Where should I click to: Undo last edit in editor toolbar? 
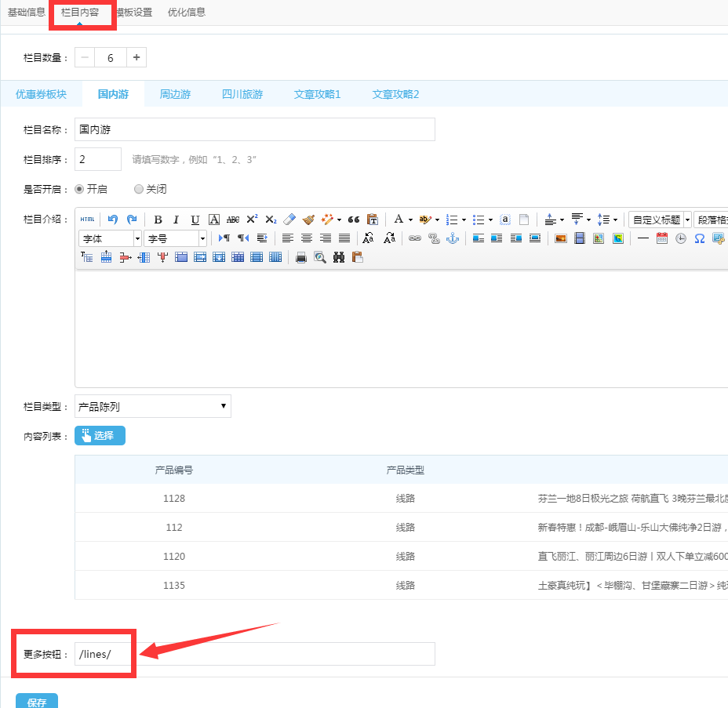pyautogui.click(x=113, y=220)
